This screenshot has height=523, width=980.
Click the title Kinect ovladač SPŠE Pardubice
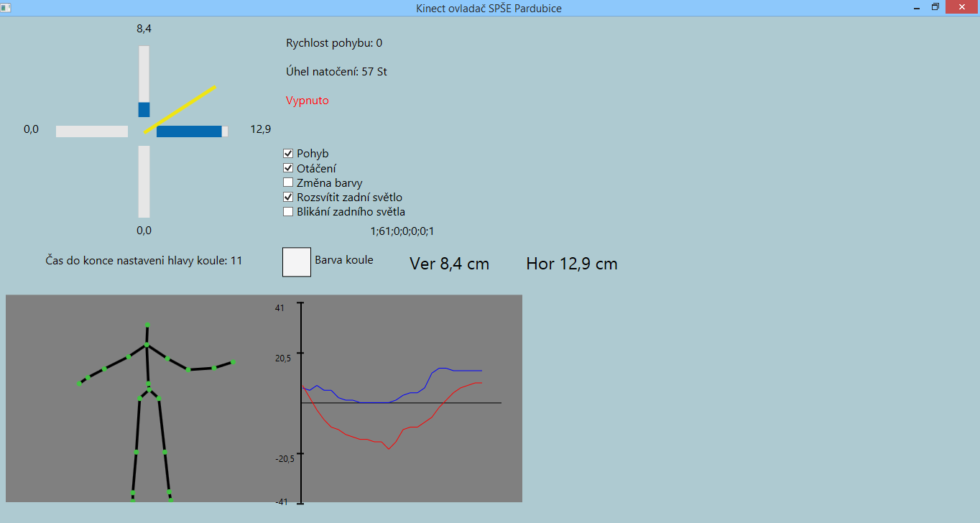(489, 8)
